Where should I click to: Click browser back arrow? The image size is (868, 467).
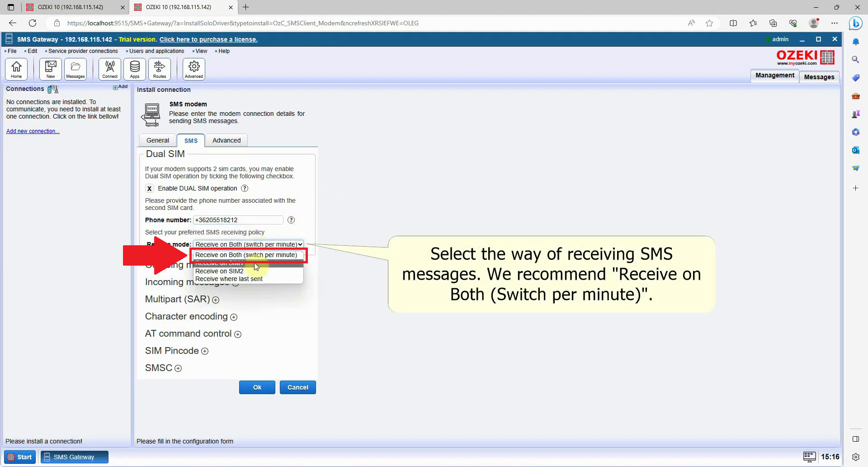click(13, 23)
